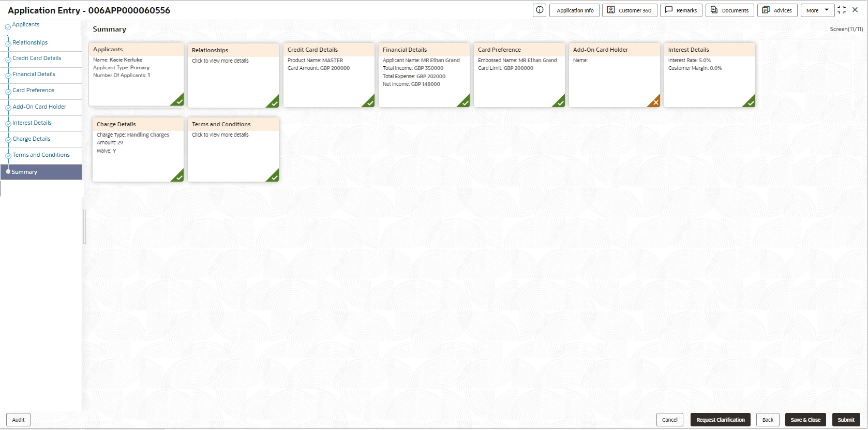868x430 pixels.
Task: Click orange cross on Add-On Card Holder card
Action: (x=655, y=102)
